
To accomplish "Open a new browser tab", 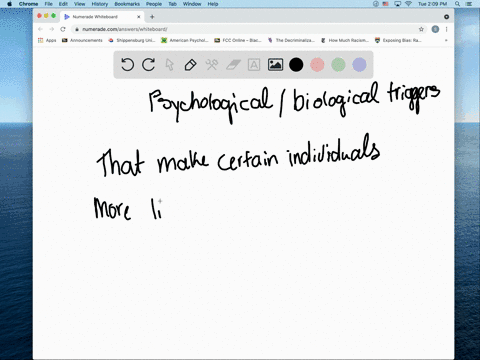I will pyautogui.click(x=152, y=17).
